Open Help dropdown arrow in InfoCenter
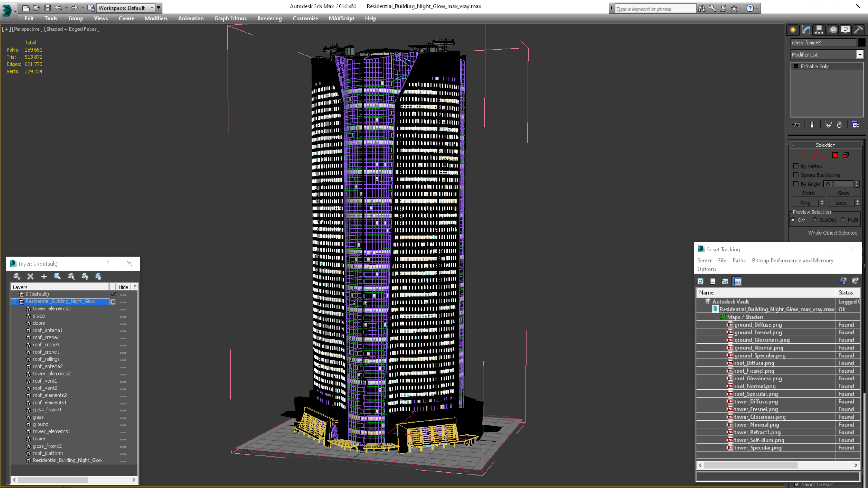Screen dimensions: 868x488 [x=757, y=8]
